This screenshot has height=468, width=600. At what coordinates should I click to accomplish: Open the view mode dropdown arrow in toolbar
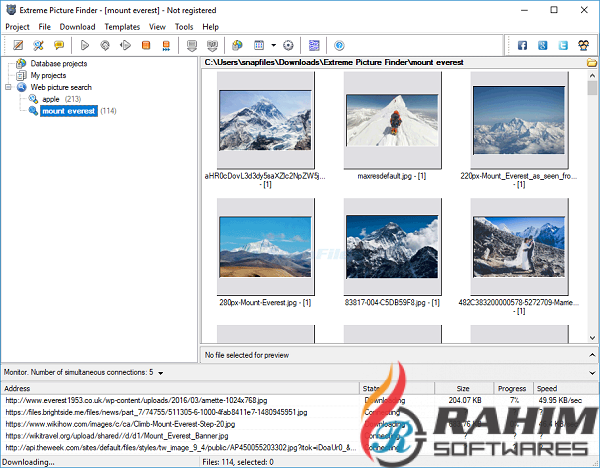(272, 45)
